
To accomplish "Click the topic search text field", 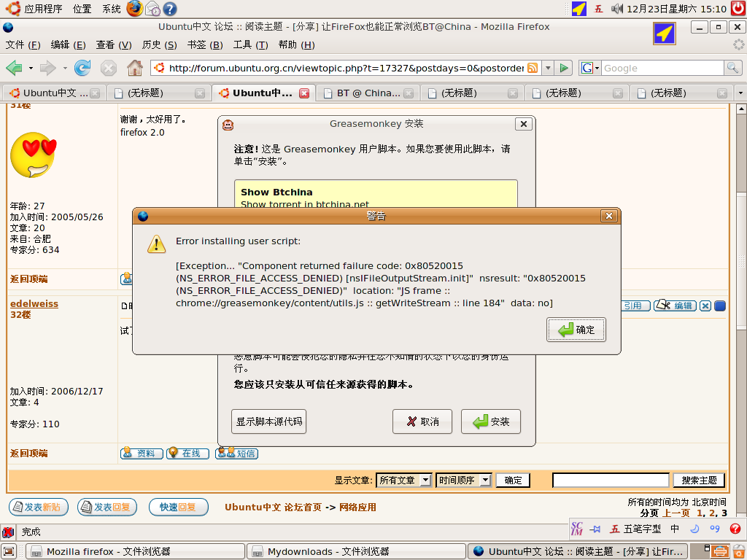I will pos(611,480).
